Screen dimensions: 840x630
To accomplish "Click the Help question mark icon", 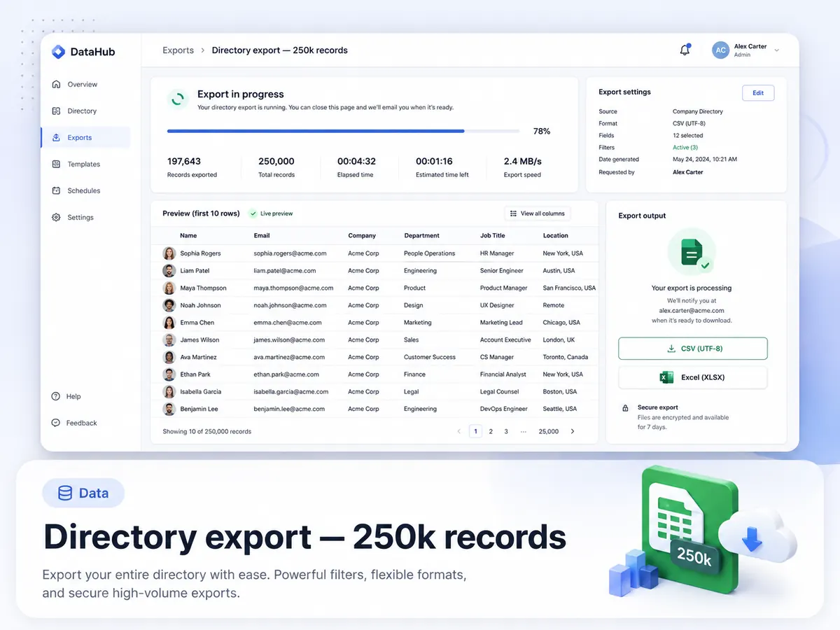I will pos(56,396).
